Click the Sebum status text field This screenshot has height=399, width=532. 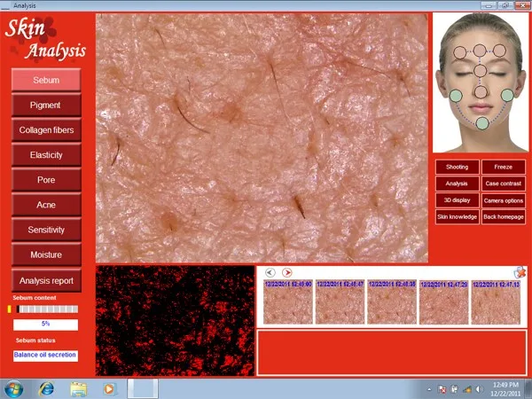(x=45, y=356)
